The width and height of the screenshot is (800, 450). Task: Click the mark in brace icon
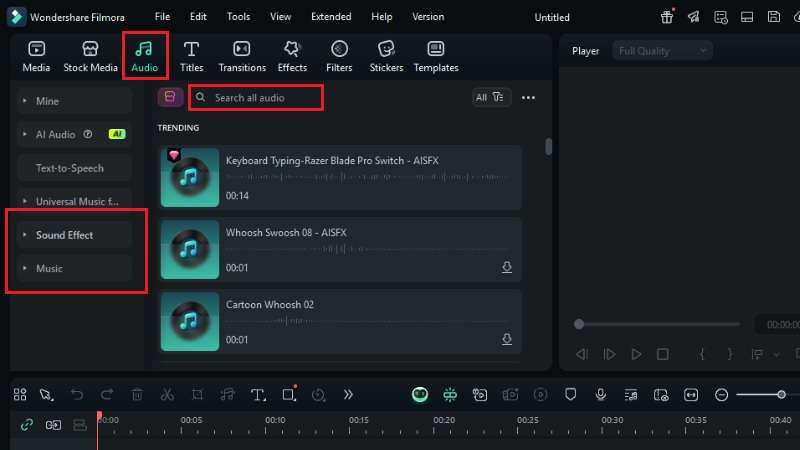click(x=702, y=354)
